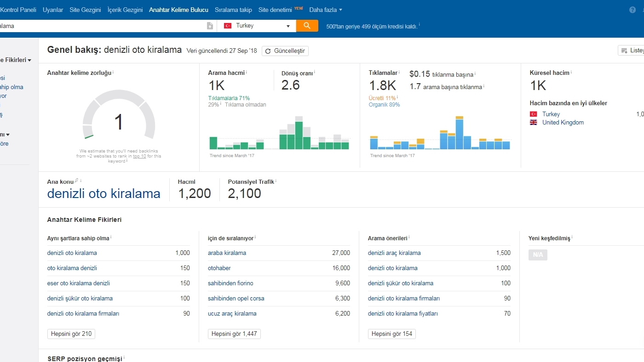Click the Hepsini gör 1,447 button
644x362 pixels.
pyautogui.click(x=234, y=334)
